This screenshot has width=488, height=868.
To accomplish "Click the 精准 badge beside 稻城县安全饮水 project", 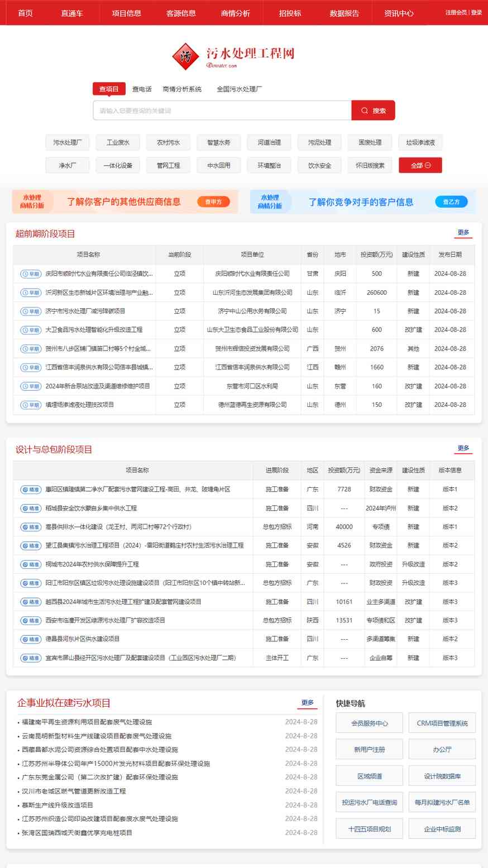I will point(31,509).
